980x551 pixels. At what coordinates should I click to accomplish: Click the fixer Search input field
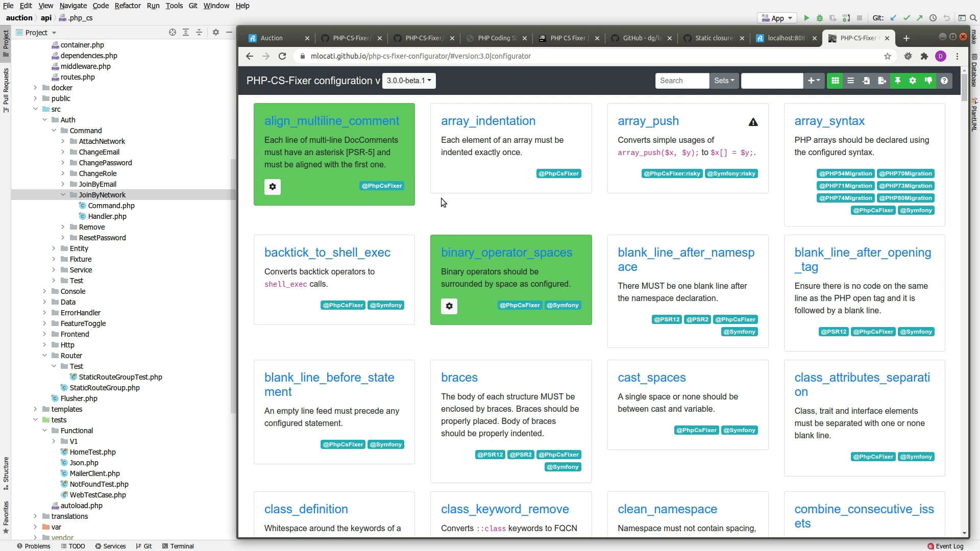click(x=682, y=81)
